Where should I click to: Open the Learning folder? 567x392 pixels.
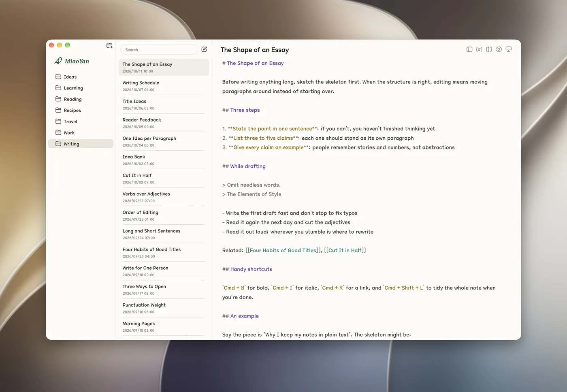click(81, 88)
